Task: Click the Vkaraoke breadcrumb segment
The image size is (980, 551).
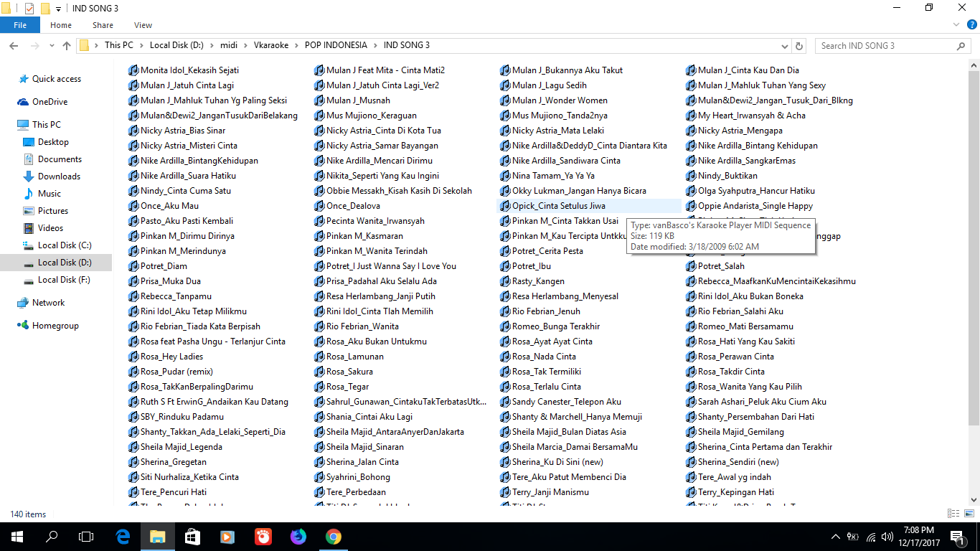Action: coord(271,45)
